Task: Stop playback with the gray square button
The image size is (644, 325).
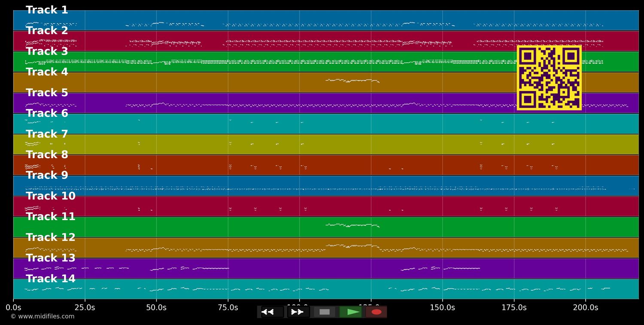Action: tap(325, 312)
